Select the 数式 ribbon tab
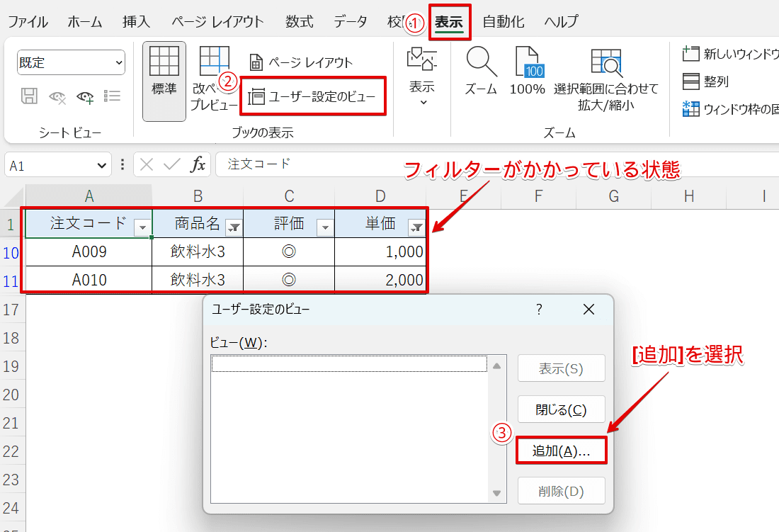Image resolution: width=779 pixels, height=532 pixels. (299, 22)
